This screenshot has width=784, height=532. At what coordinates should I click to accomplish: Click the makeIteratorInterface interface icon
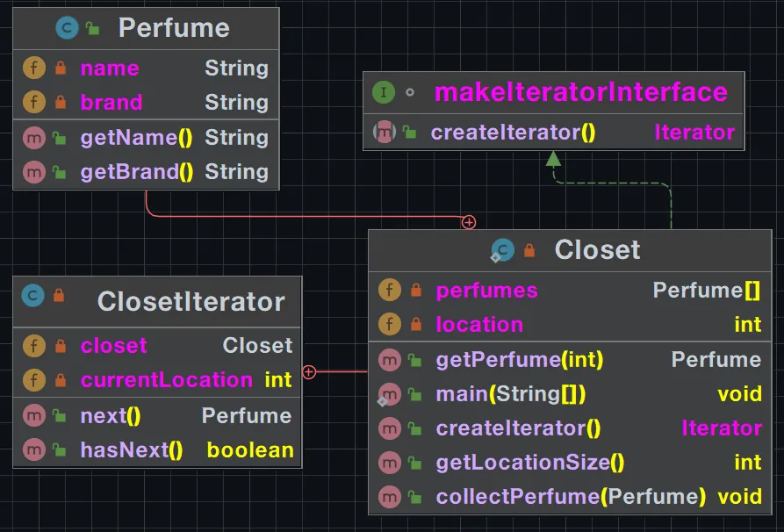tap(384, 92)
